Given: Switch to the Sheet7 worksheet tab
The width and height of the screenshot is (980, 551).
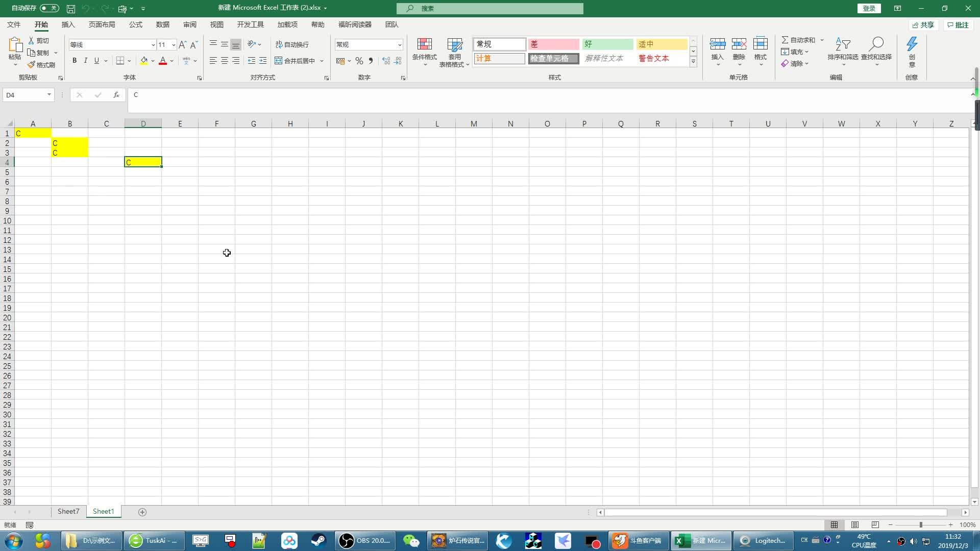Looking at the screenshot, I should pyautogui.click(x=68, y=512).
